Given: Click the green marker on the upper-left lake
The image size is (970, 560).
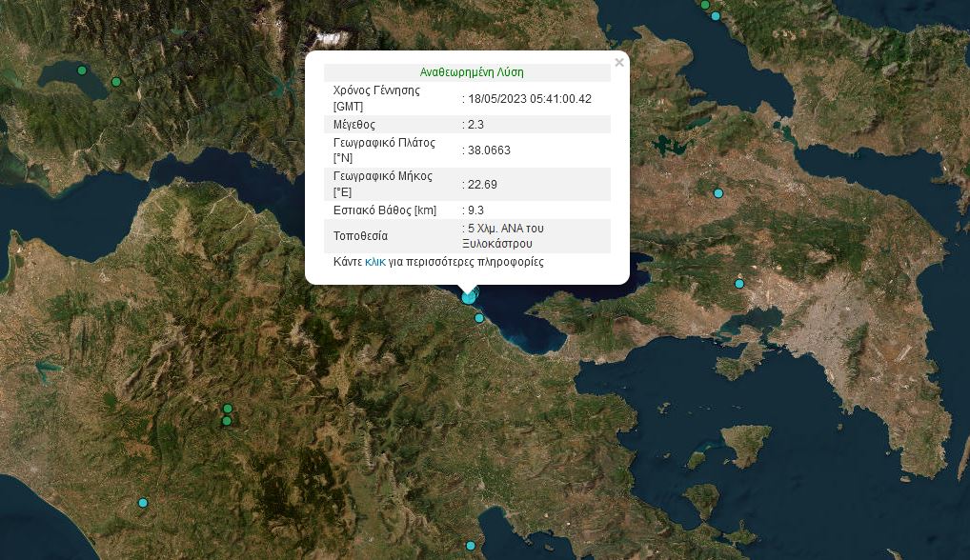Looking at the screenshot, I should point(82,70).
